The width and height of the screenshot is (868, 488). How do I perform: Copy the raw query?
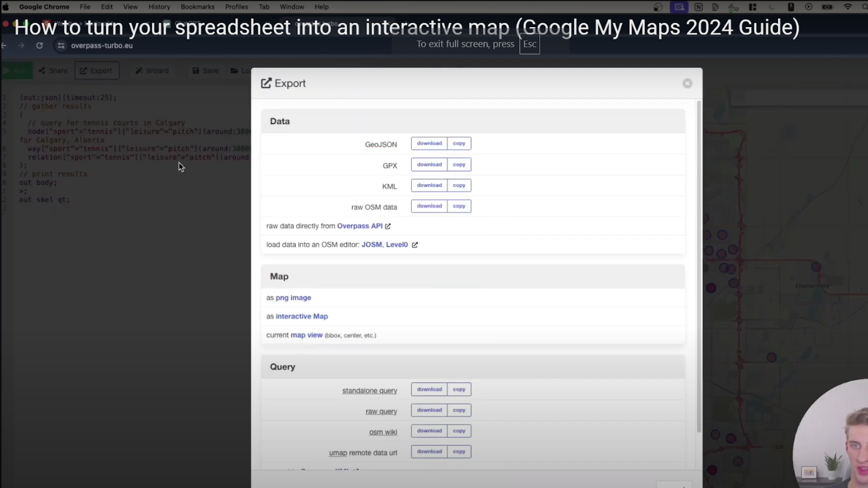(x=459, y=410)
